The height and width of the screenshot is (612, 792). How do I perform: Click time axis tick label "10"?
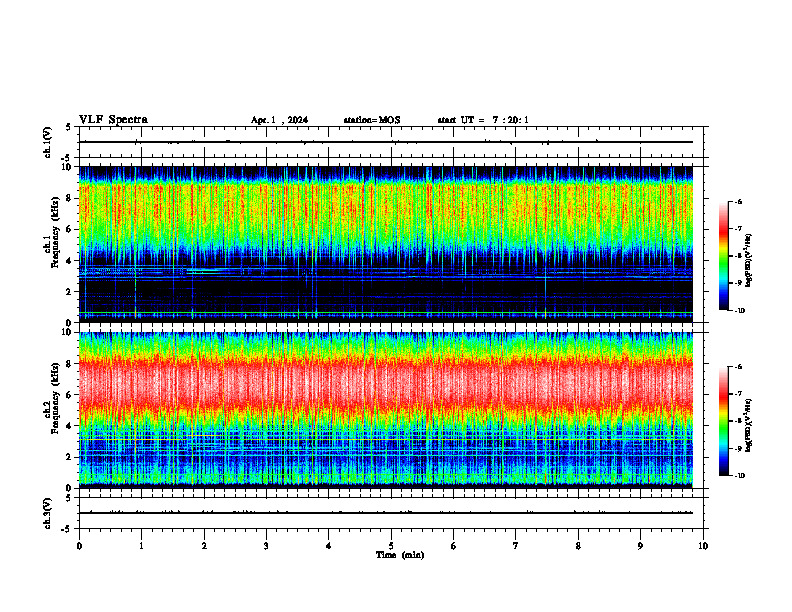[x=703, y=546]
